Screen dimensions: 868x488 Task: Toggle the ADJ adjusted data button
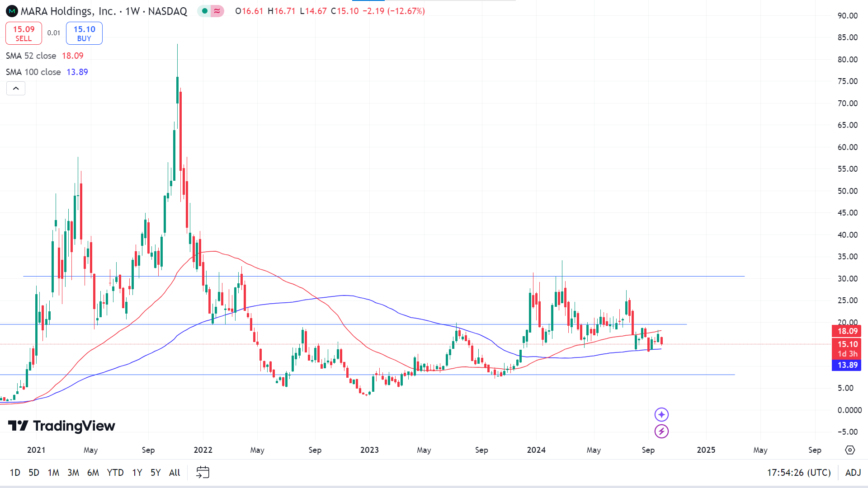(853, 473)
